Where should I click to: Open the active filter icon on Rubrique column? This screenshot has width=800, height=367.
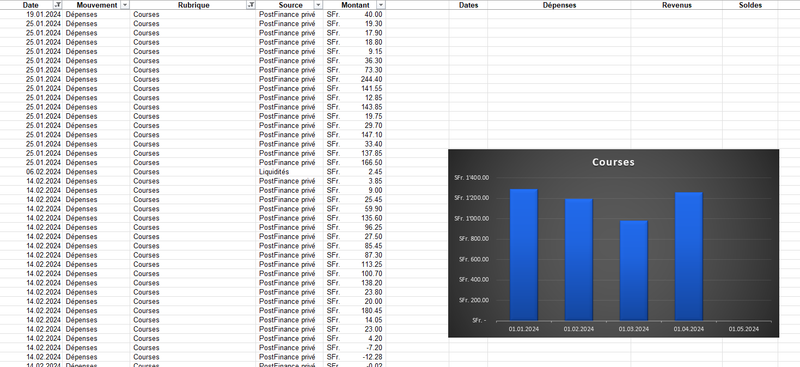tap(251, 5)
